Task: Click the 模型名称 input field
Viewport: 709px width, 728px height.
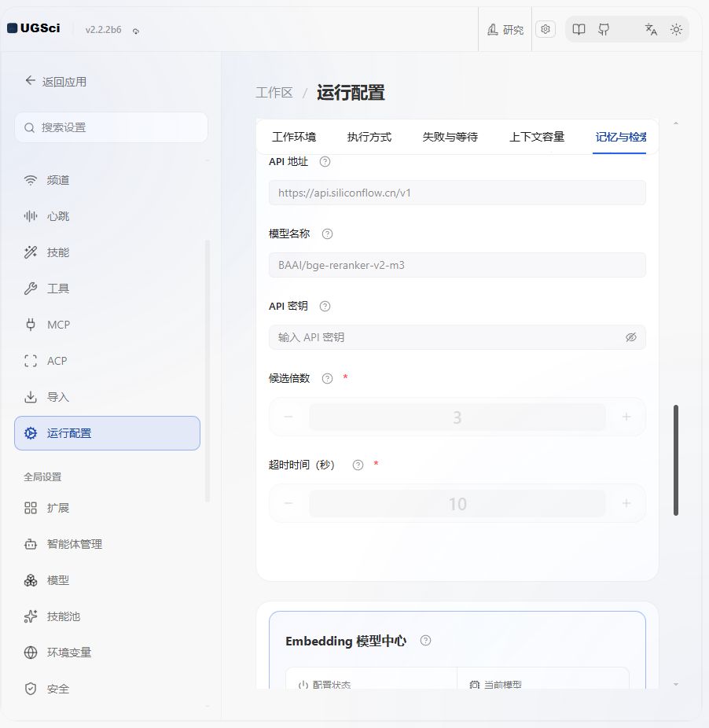Action: (x=457, y=265)
